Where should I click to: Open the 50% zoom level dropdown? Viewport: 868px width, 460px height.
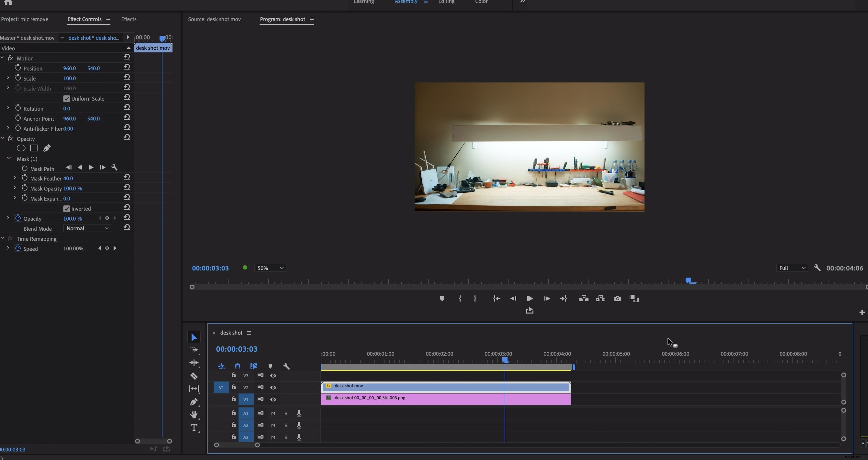[x=270, y=268]
